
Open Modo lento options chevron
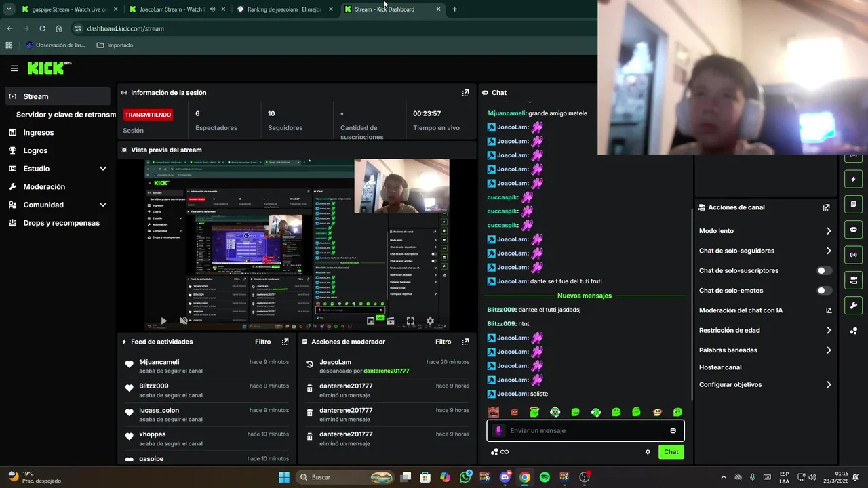pos(829,231)
